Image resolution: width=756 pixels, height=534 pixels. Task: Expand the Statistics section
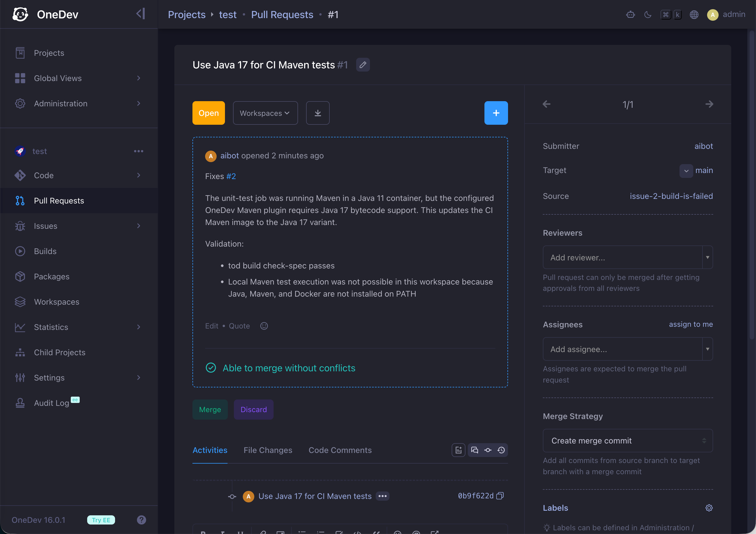click(x=79, y=327)
